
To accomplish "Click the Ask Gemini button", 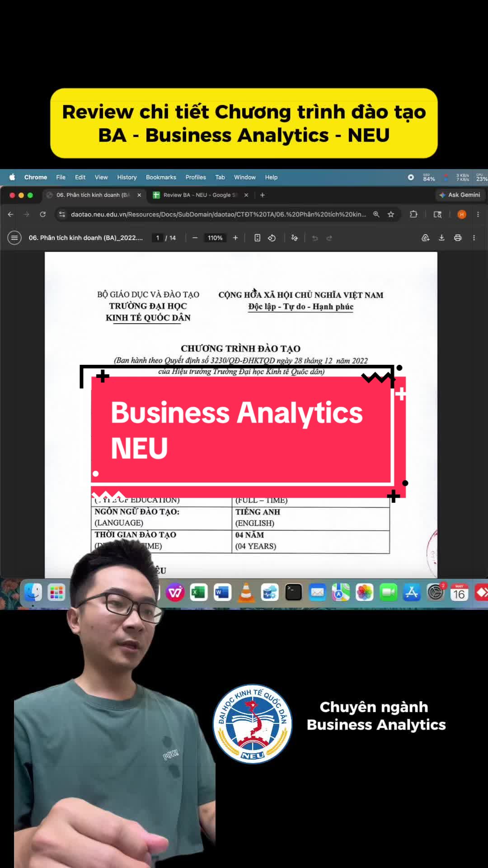I will 460,195.
